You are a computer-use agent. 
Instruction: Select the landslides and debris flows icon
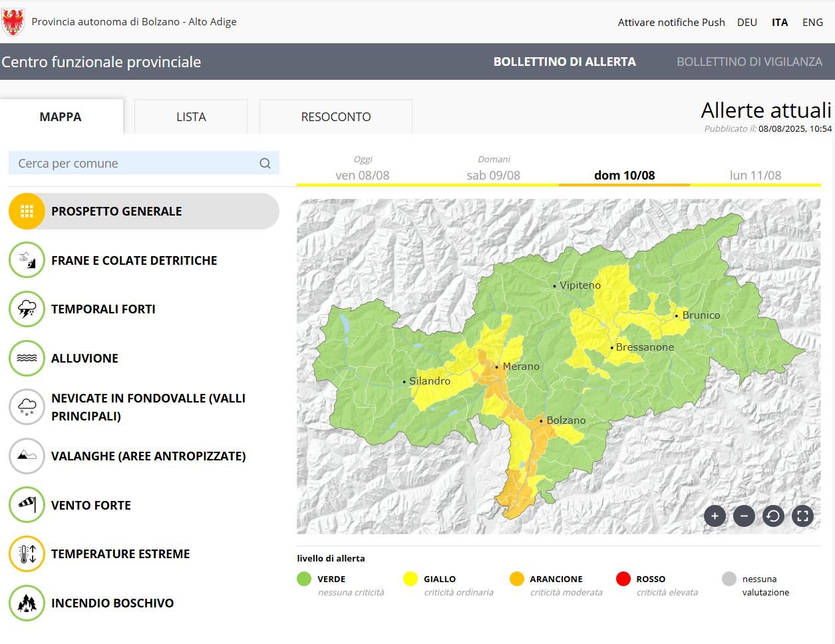coord(27,260)
